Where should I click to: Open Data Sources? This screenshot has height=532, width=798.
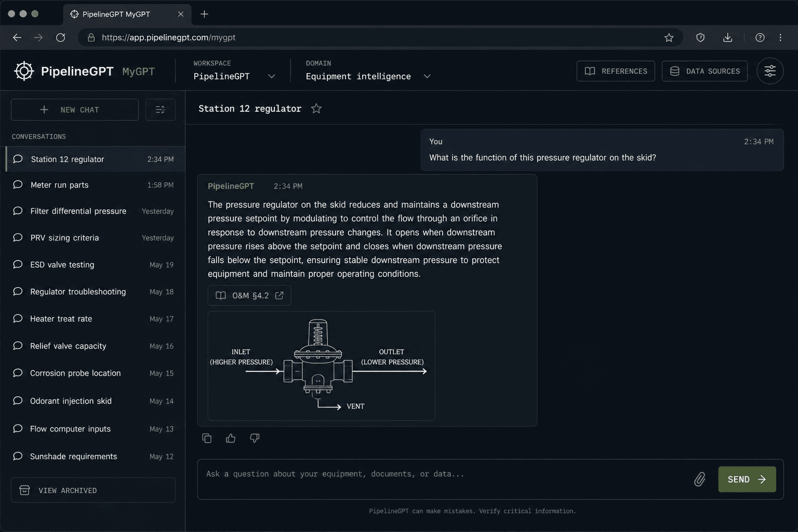704,71
